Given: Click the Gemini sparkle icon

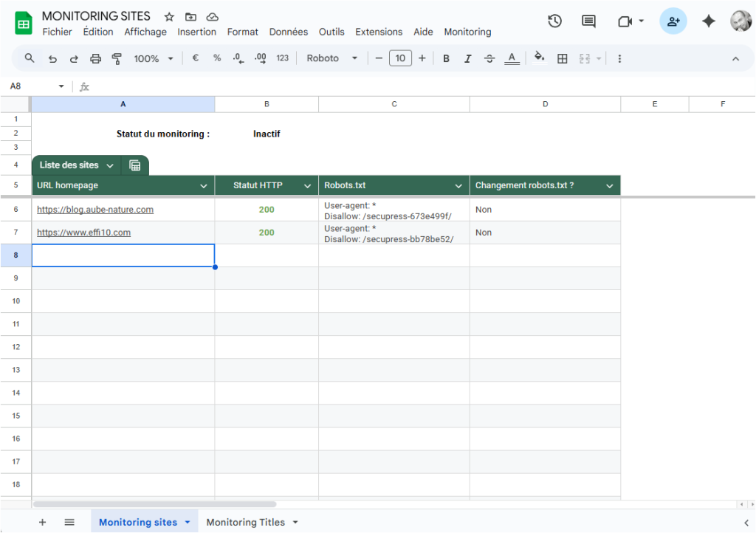Looking at the screenshot, I should click(709, 21).
